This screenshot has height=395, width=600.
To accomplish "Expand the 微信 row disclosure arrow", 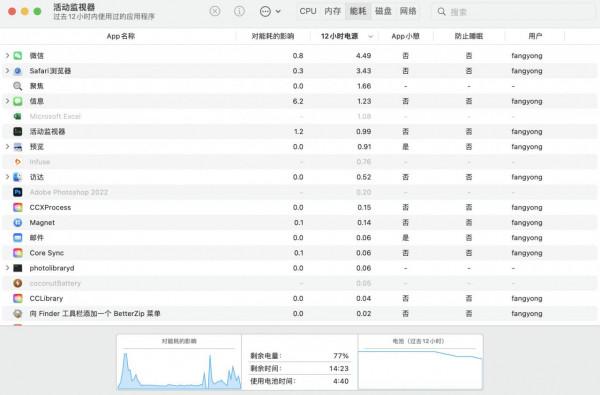I will pyautogui.click(x=7, y=55).
